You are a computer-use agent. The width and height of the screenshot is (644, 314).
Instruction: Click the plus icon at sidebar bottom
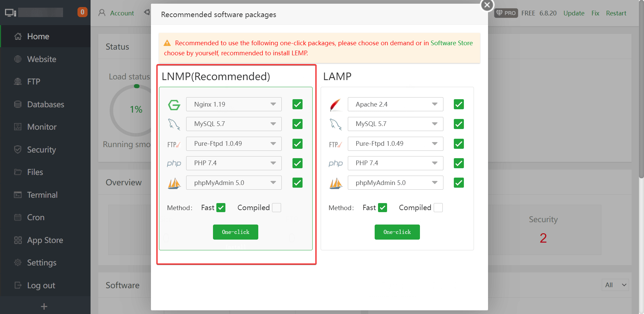44,306
